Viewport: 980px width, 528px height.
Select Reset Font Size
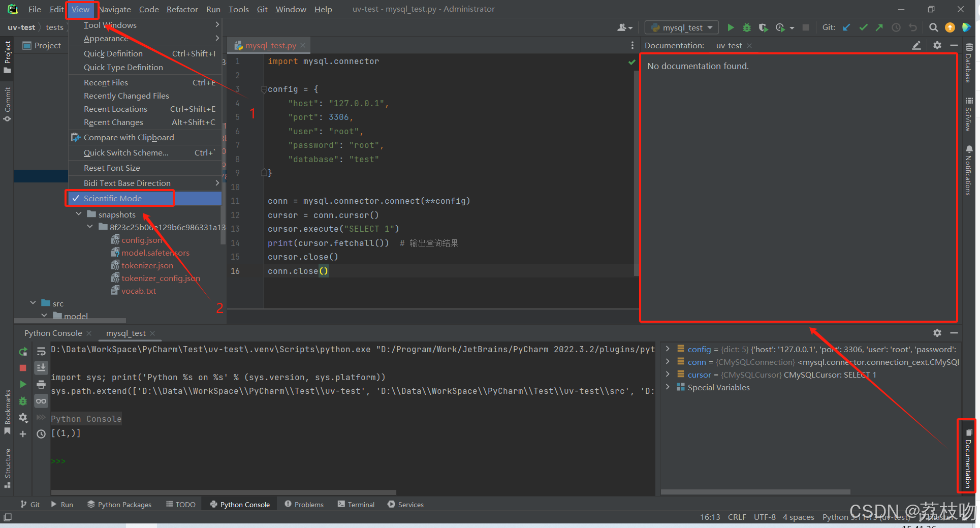pyautogui.click(x=145, y=168)
